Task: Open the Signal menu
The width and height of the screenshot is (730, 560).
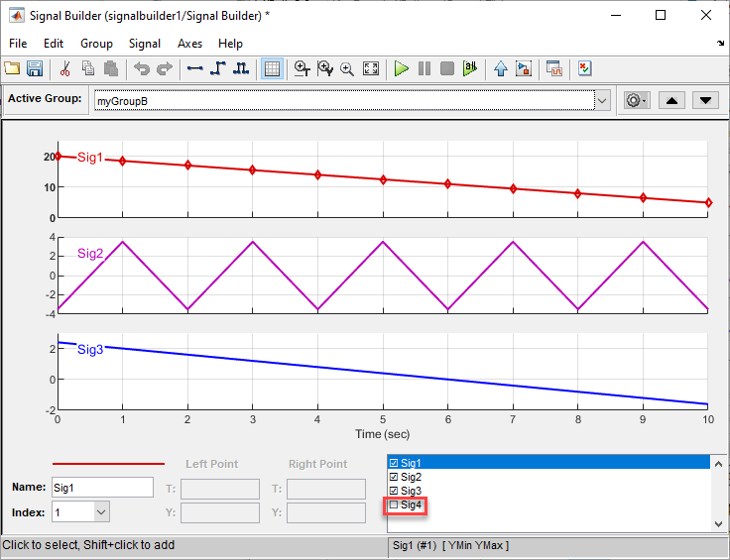Action: click(145, 44)
